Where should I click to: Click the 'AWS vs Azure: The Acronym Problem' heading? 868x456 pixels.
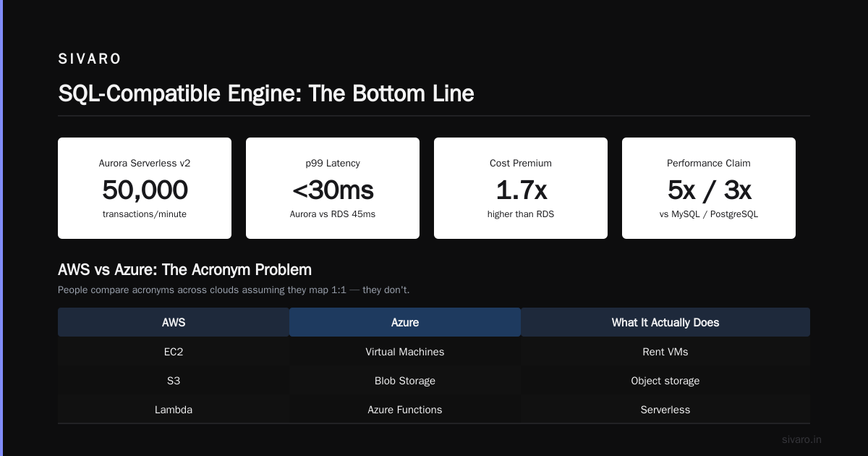pyautogui.click(x=184, y=270)
